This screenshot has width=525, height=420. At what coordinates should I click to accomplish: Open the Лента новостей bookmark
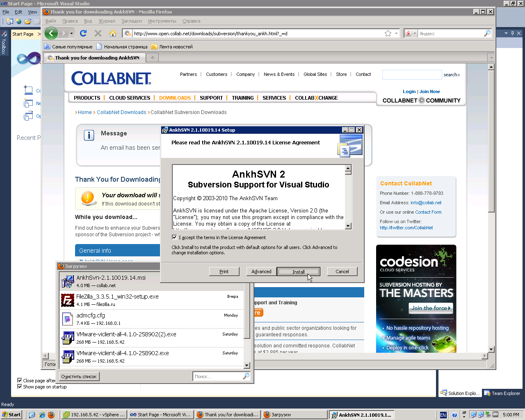click(172, 47)
